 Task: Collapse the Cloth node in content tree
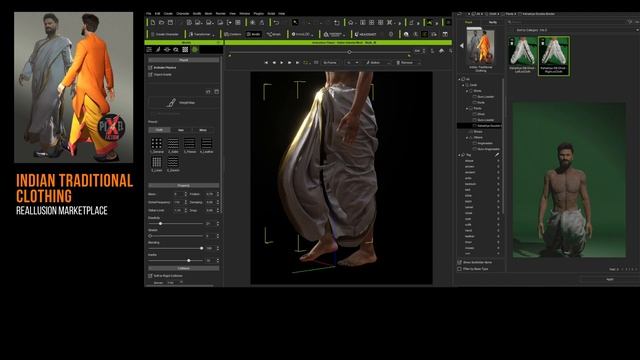(463, 85)
